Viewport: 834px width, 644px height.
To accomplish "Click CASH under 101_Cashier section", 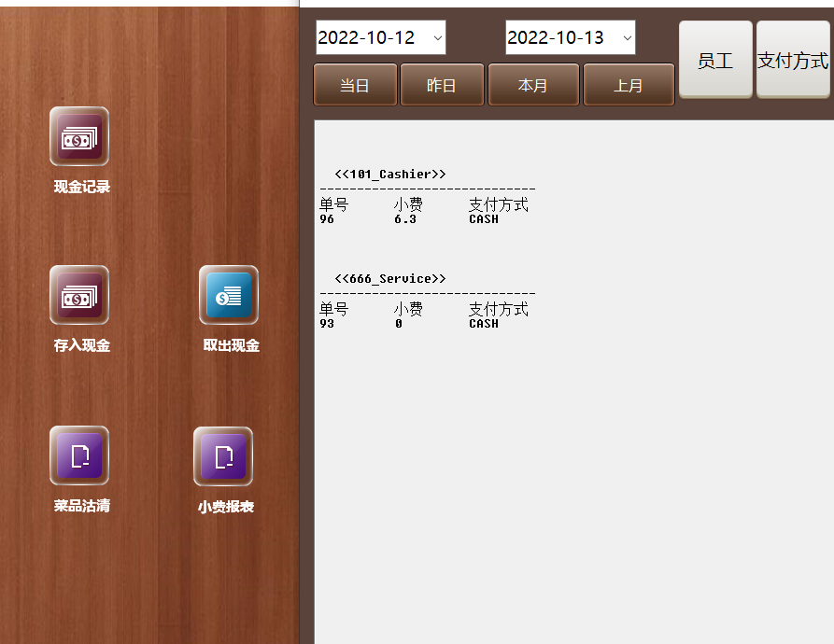I will (484, 219).
